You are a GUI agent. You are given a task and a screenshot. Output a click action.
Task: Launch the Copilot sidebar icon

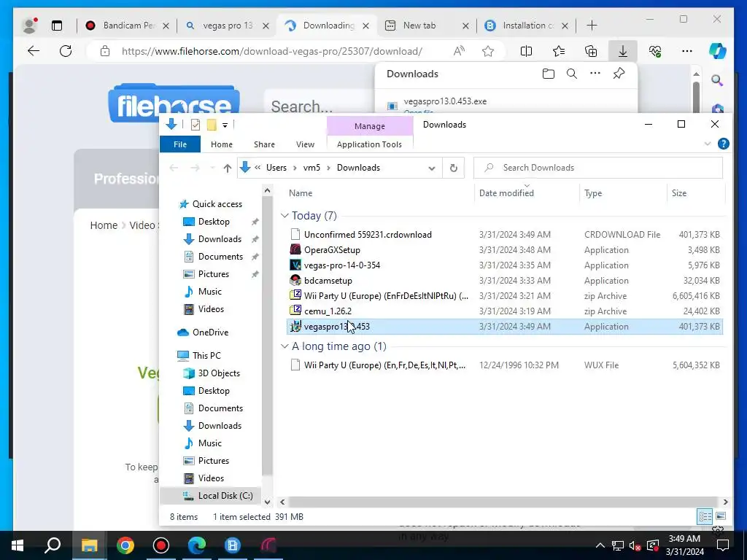click(717, 51)
